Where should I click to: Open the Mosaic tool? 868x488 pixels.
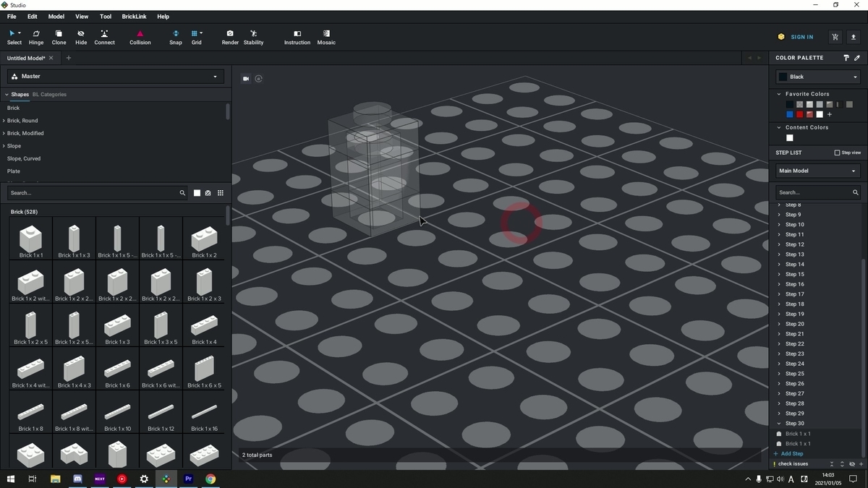point(326,38)
